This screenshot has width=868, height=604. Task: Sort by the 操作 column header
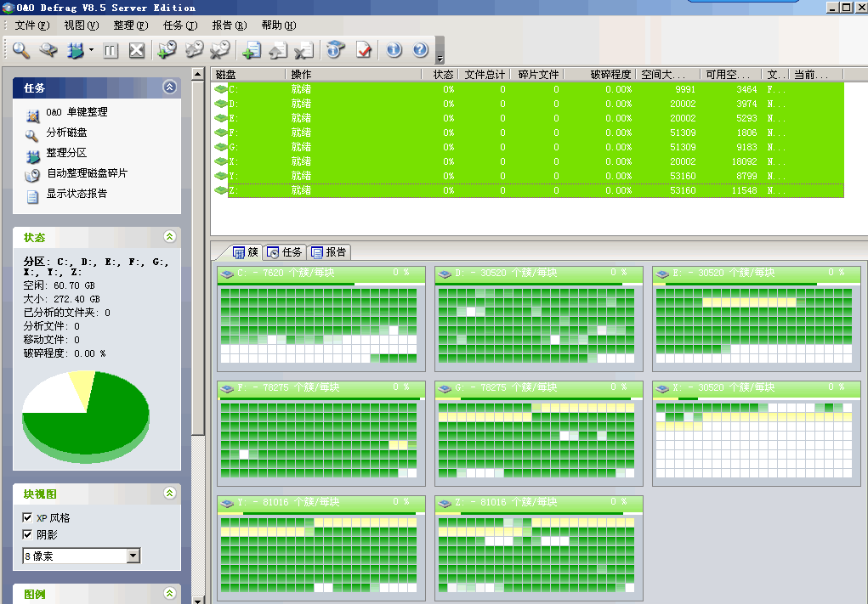(353, 75)
